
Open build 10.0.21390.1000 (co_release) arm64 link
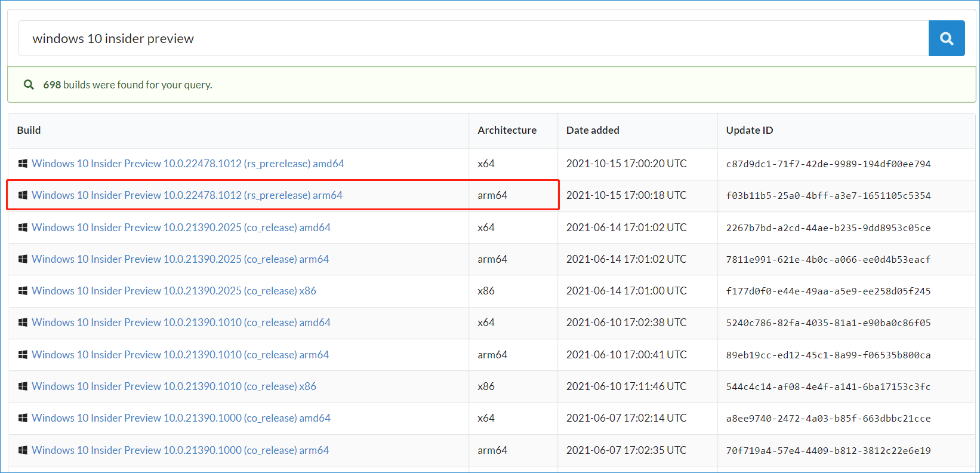(180, 450)
